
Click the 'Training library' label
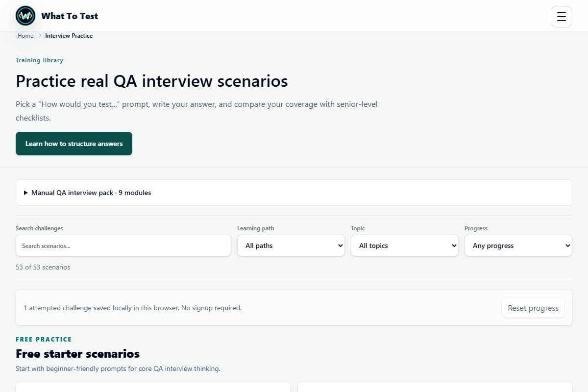(40, 60)
